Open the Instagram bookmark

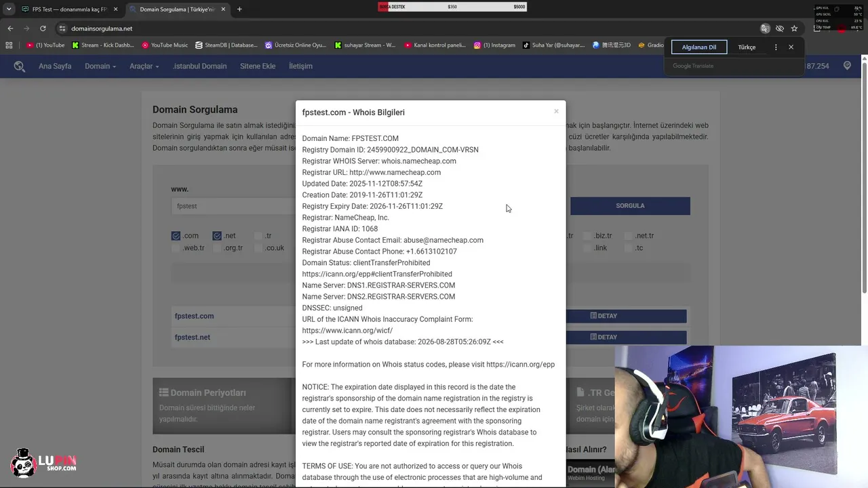[494, 45]
